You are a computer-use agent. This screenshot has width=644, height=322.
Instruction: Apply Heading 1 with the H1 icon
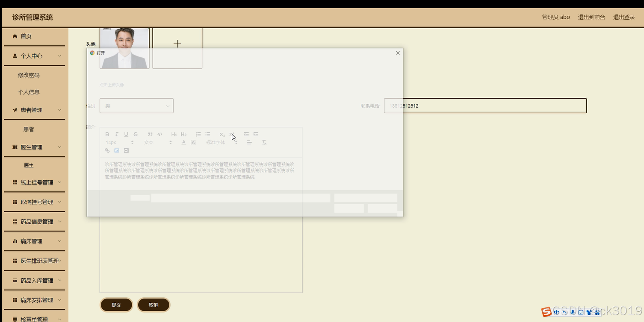[x=174, y=134]
